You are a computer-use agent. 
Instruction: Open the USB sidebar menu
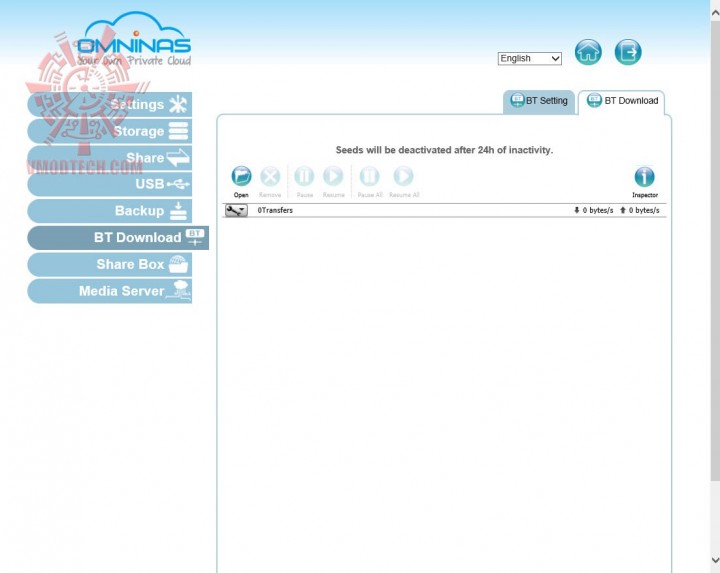tap(110, 184)
